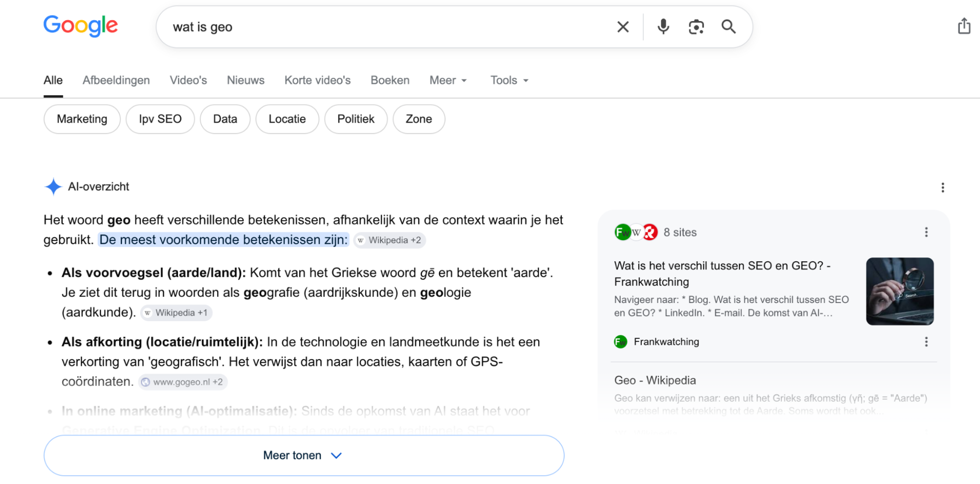This screenshot has height=484, width=980.
Task: Open 'Wat is het verschil tussen SEO en GEO?' link
Action: click(722, 274)
